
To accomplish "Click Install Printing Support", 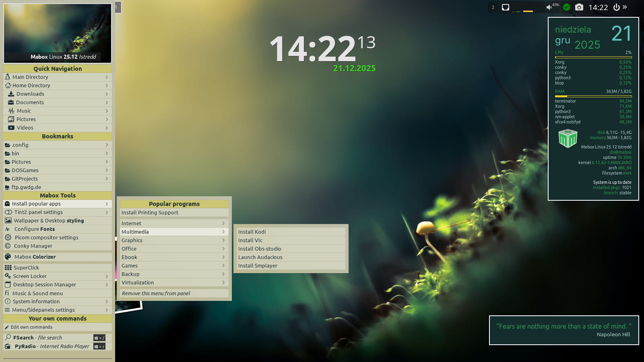I will click(x=150, y=212).
